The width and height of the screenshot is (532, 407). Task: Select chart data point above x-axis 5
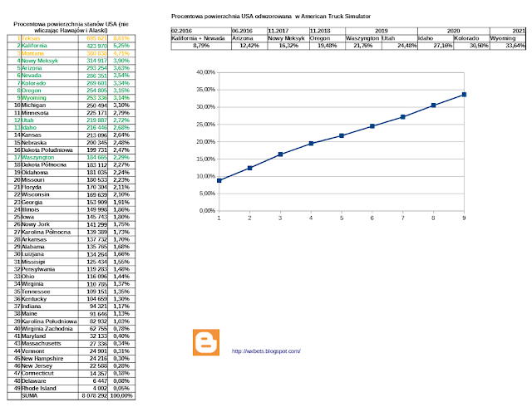pyautogui.click(x=342, y=135)
